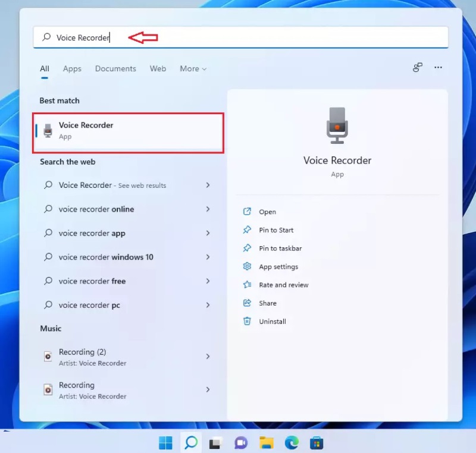Click the App settings gear icon

tap(247, 266)
